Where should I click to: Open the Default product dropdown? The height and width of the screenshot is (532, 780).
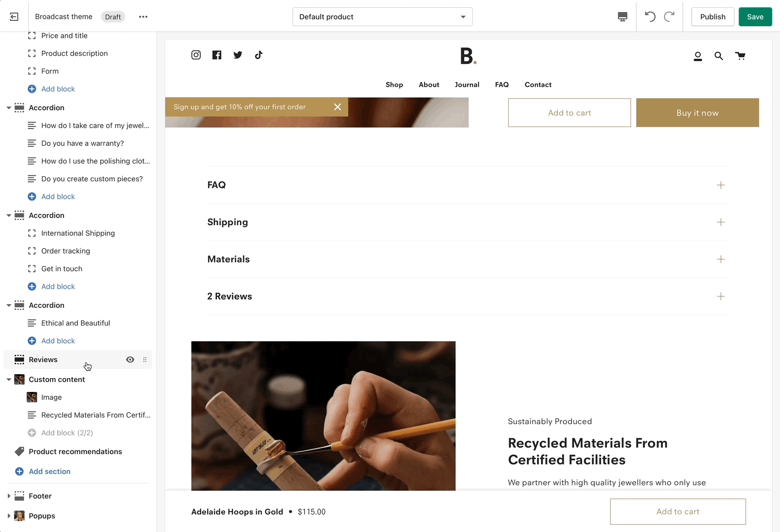pyautogui.click(x=382, y=17)
